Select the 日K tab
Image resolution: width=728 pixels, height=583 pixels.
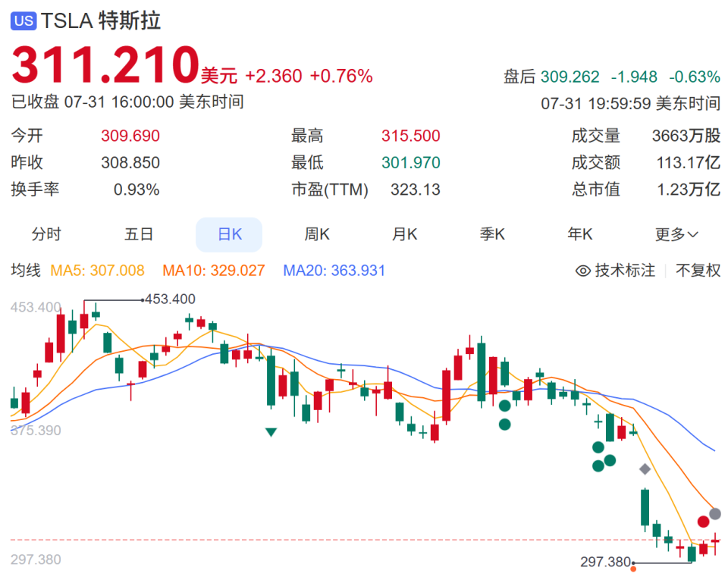229,234
